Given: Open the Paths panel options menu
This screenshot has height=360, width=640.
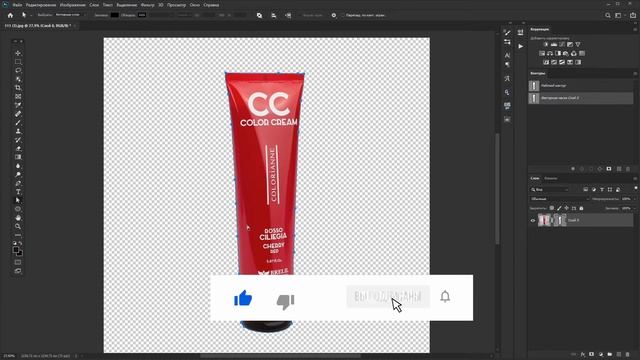Looking at the screenshot, I should click(x=635, y=73).
